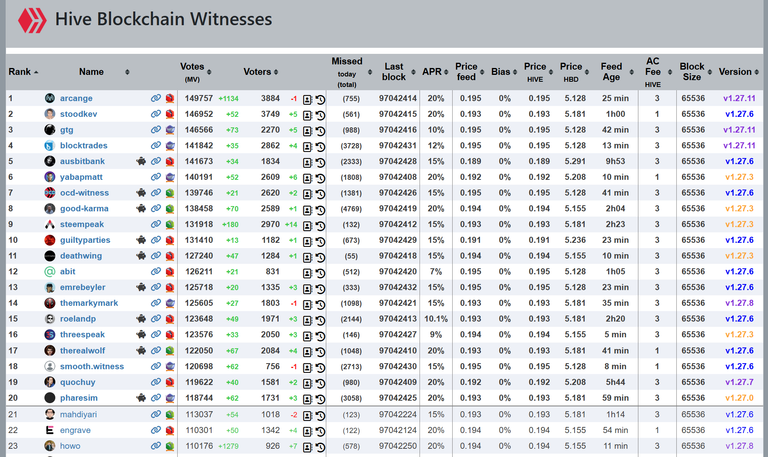Click the green cube icon for therealwolf
The image size is (768, 457).
click(170, 351)
